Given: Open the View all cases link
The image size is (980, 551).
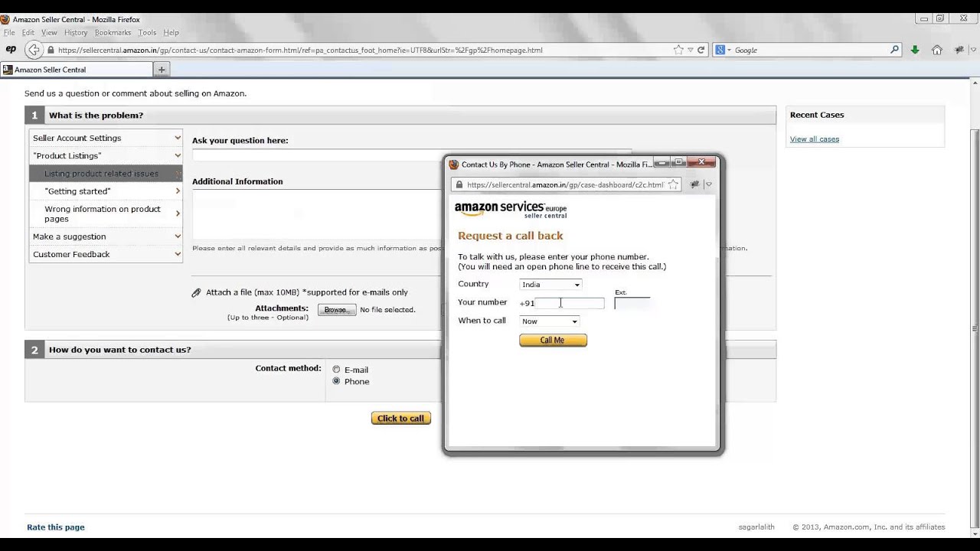Looking at the screenshot, I should click(815, 139).
